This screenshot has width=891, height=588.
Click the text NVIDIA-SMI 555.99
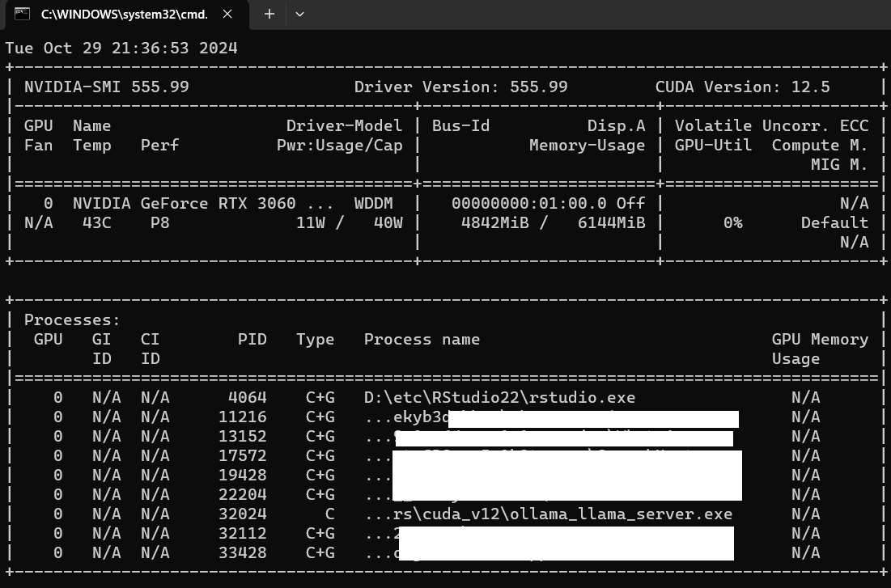tap(106, 87)
